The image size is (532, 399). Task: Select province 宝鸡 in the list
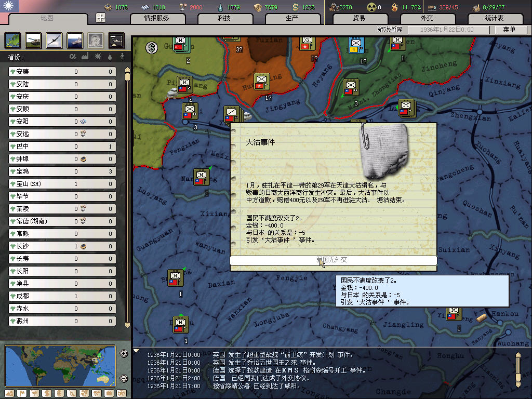pos(62,171)
